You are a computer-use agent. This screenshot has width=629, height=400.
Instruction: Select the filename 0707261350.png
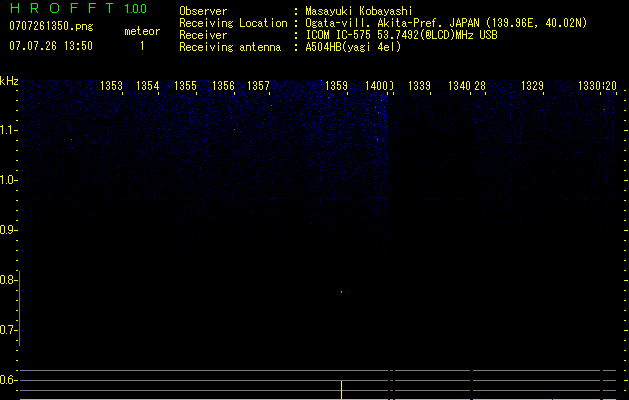51,26
